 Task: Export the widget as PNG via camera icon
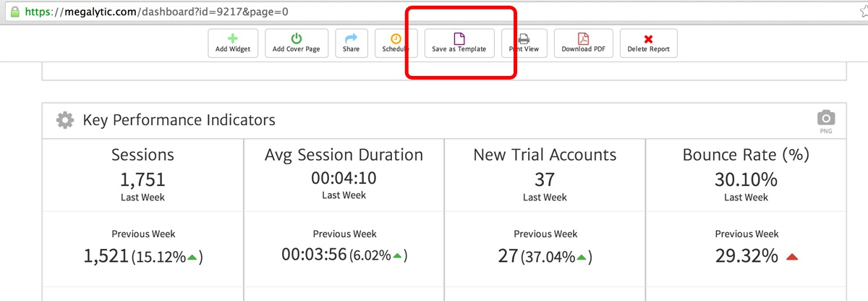[825, 118]
